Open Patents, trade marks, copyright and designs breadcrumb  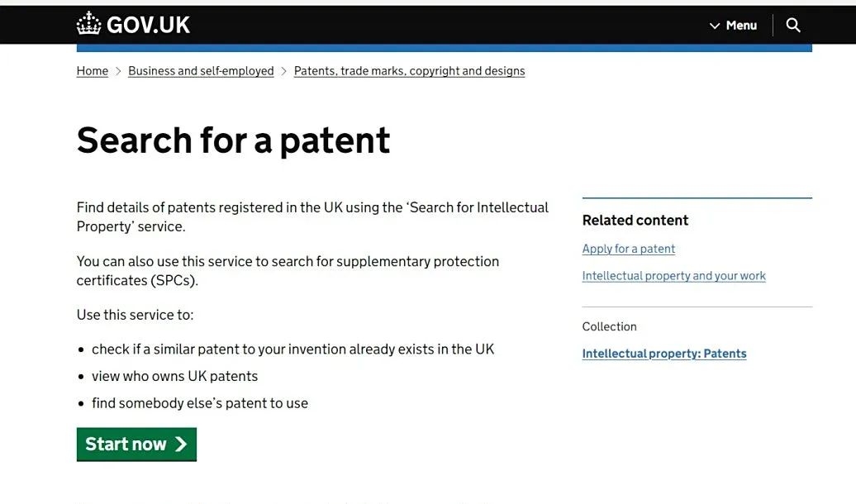pyautogui.click(x=410, y=71)
